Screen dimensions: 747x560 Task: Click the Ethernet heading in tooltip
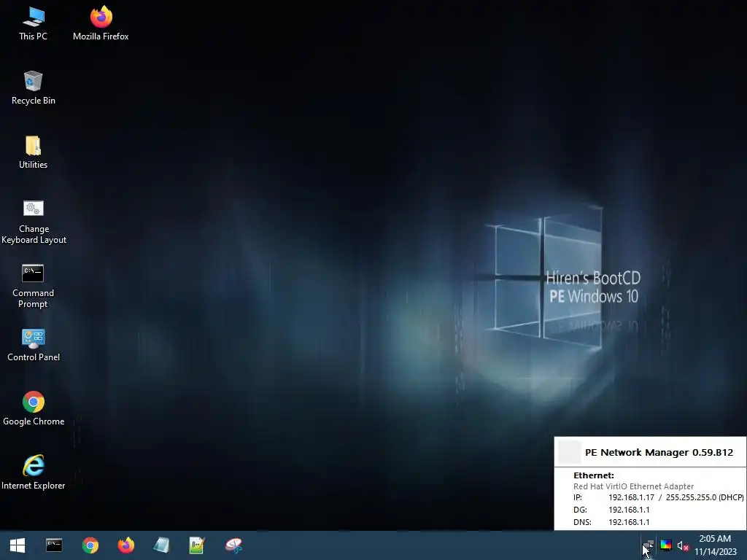(594, 475)
